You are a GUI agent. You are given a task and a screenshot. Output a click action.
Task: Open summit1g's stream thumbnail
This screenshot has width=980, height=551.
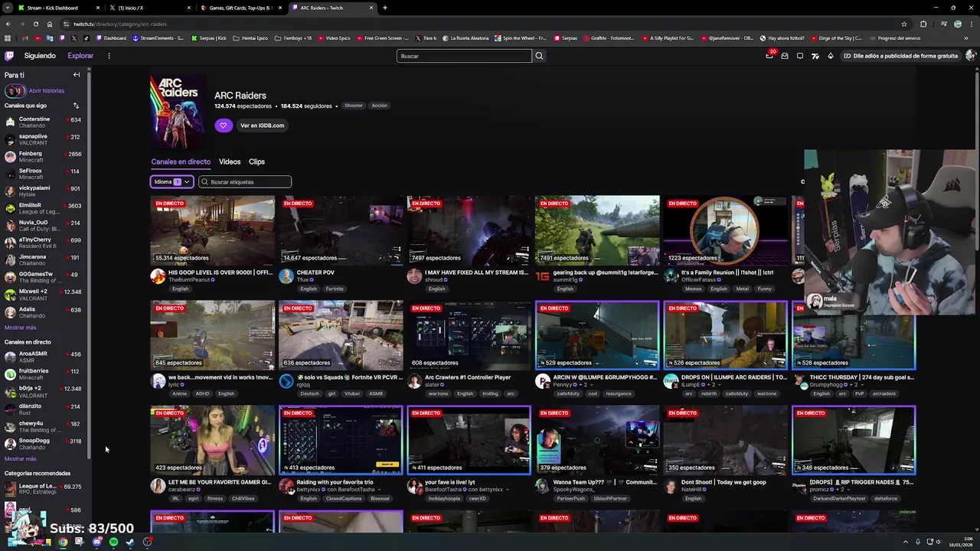coord(597,230)
